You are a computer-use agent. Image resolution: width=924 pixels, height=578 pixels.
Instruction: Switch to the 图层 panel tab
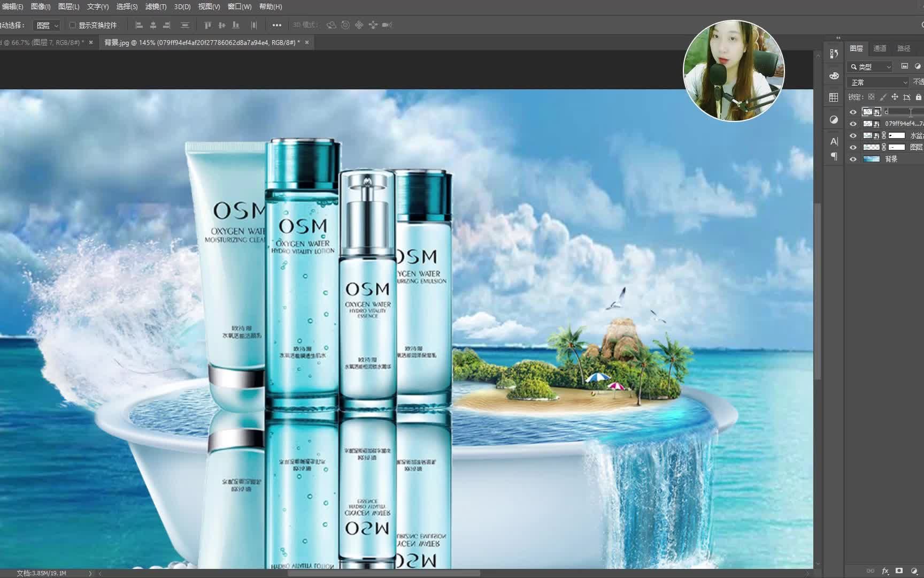tap(856, 48)
